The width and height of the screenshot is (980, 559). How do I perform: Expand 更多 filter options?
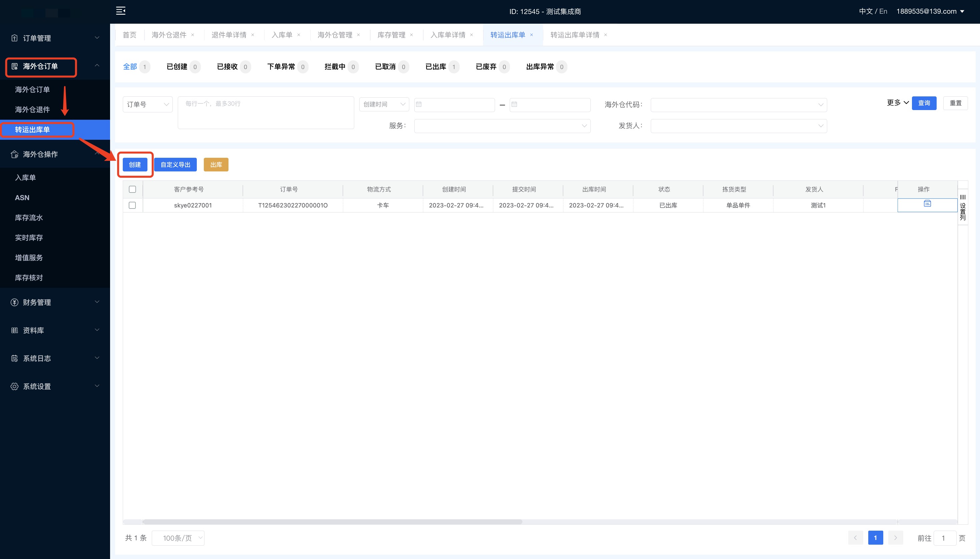(x=897, y=102)
